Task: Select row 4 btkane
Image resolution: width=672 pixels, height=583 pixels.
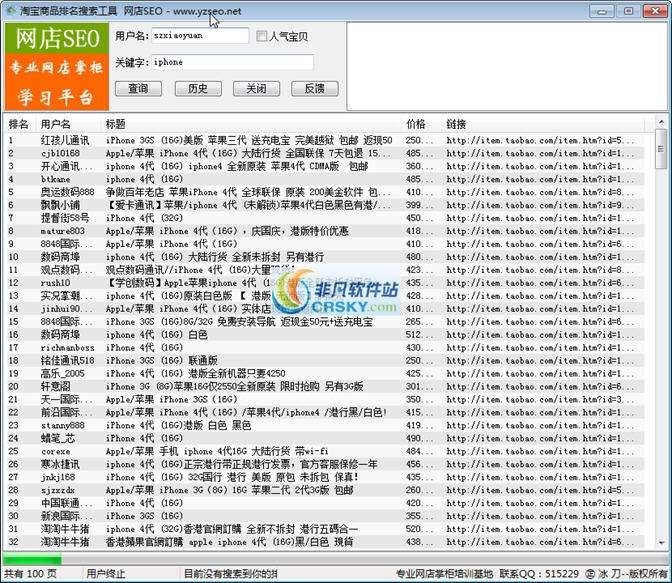Action: 324,179
